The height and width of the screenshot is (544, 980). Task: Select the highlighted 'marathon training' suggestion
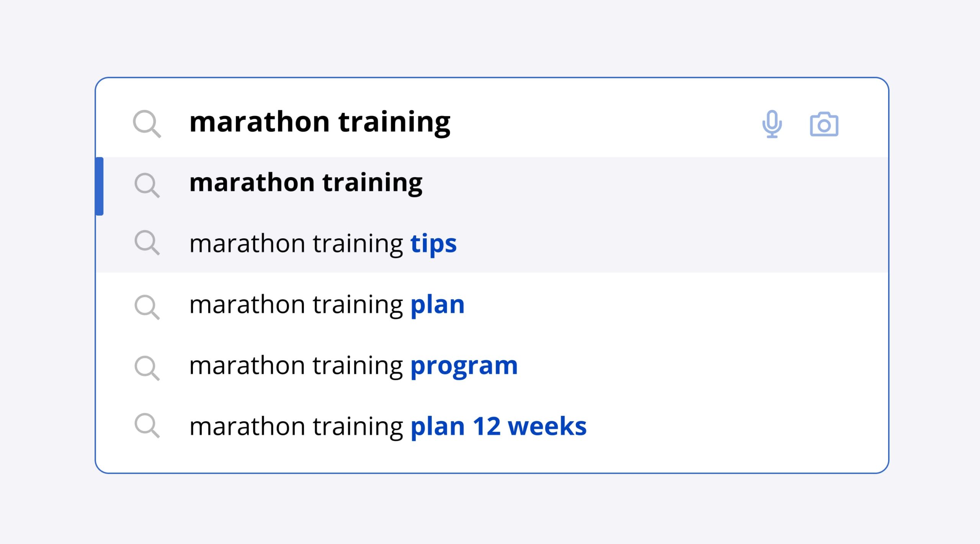pos(305,183)
